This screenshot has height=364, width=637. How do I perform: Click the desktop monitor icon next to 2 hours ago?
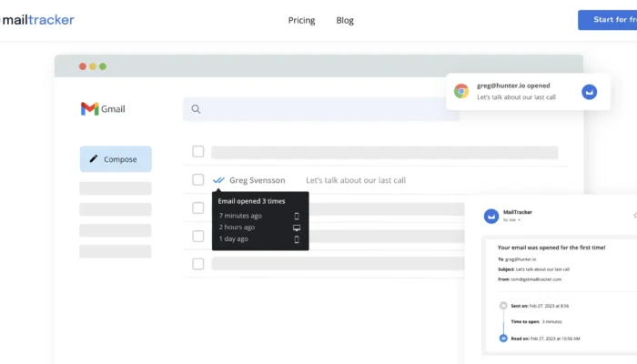(x=297, y=227)
